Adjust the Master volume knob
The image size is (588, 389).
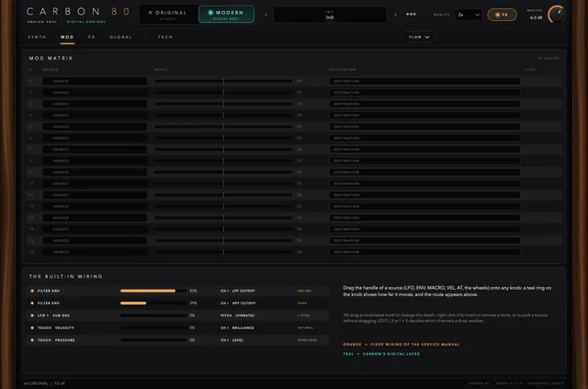pyautogui.click(x=557, y=15)
